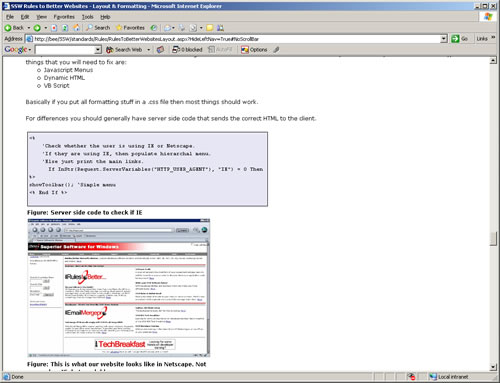Open the Favorites star button
Image resolution: width=500 pixels, height=383 pixels.
130,28
